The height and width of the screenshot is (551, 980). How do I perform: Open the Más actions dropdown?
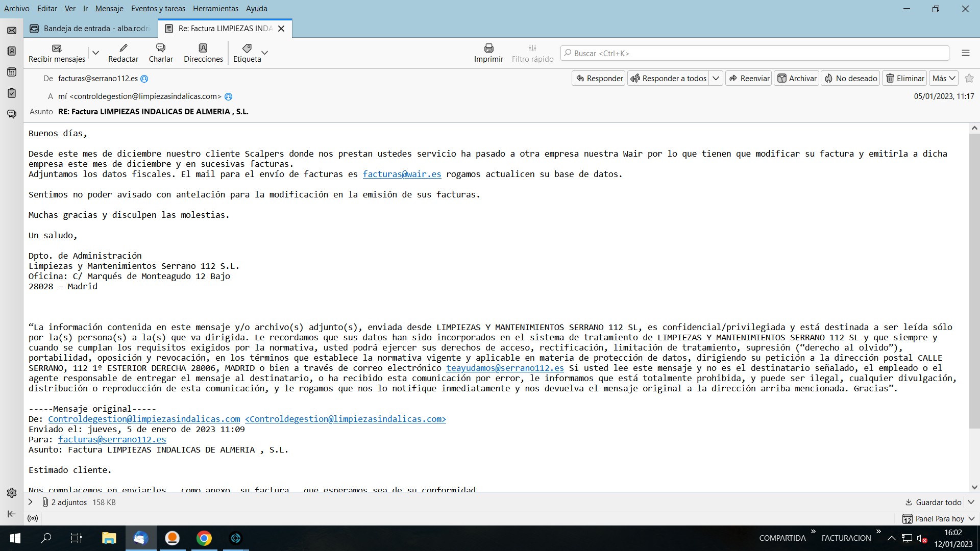click(x=943, y=78)
